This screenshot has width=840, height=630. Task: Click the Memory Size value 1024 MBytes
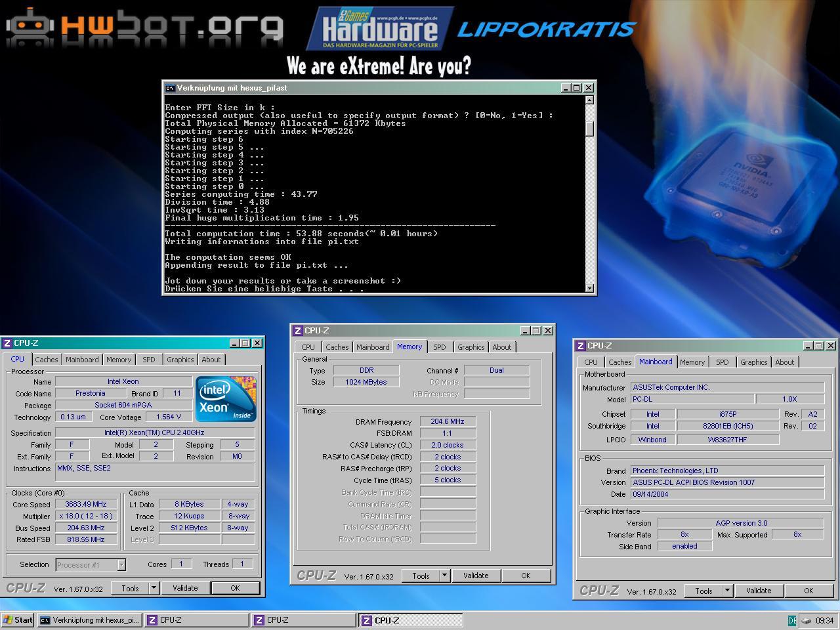[366, 383]
